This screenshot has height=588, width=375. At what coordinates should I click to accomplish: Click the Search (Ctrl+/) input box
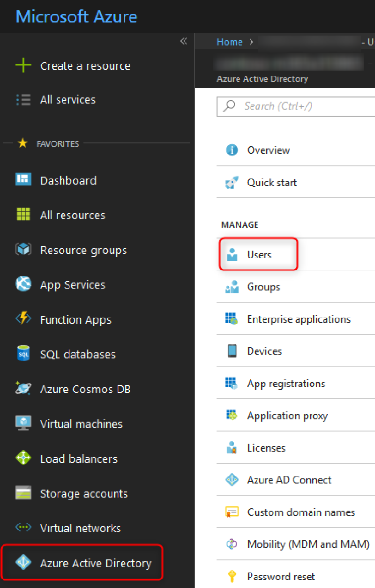point(296,106)
